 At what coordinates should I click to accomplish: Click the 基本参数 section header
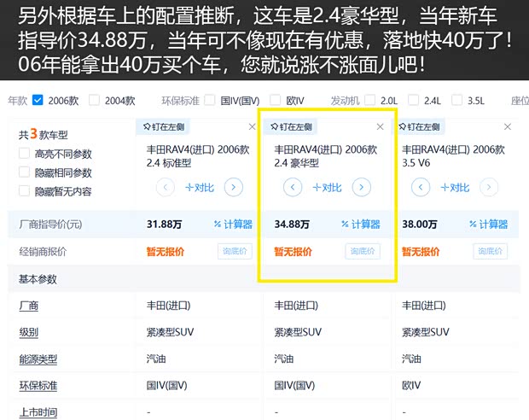click(x=38, y=279)
